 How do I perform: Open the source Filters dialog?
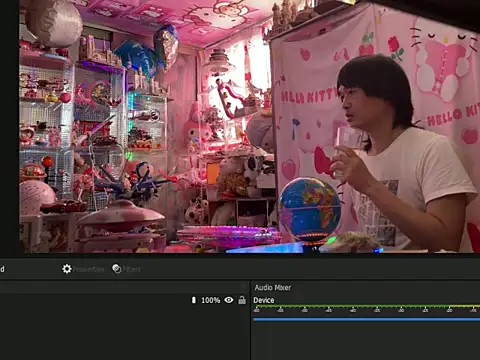(x=126, y=269)
